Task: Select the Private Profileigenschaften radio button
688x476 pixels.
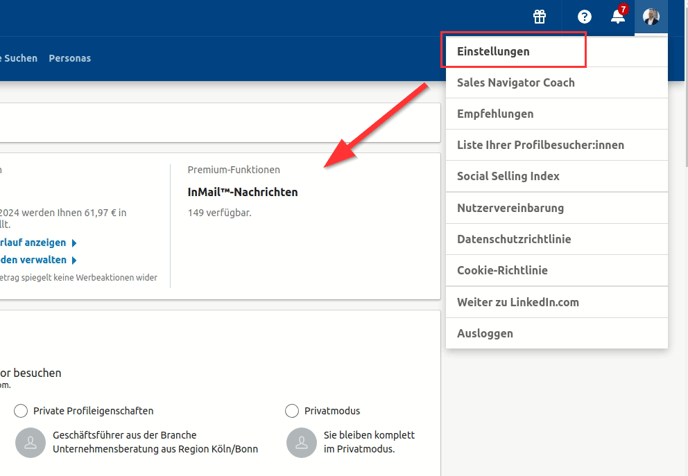Action: 21,411
